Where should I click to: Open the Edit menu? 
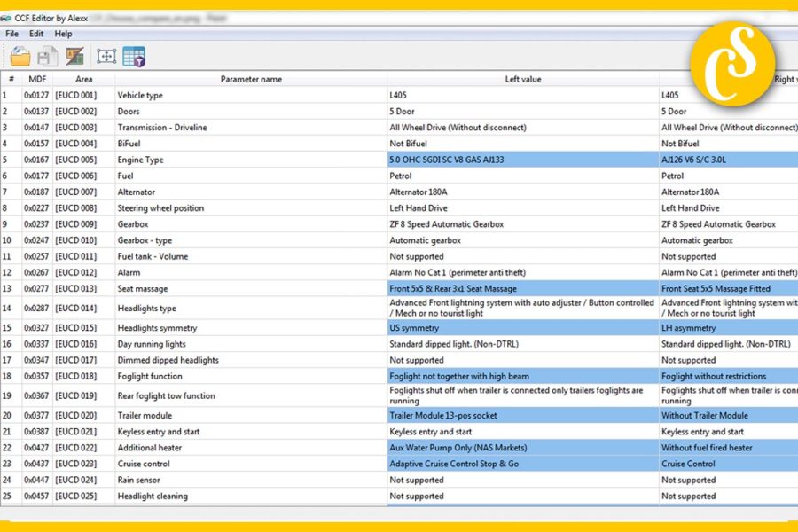tap(35, 34)
